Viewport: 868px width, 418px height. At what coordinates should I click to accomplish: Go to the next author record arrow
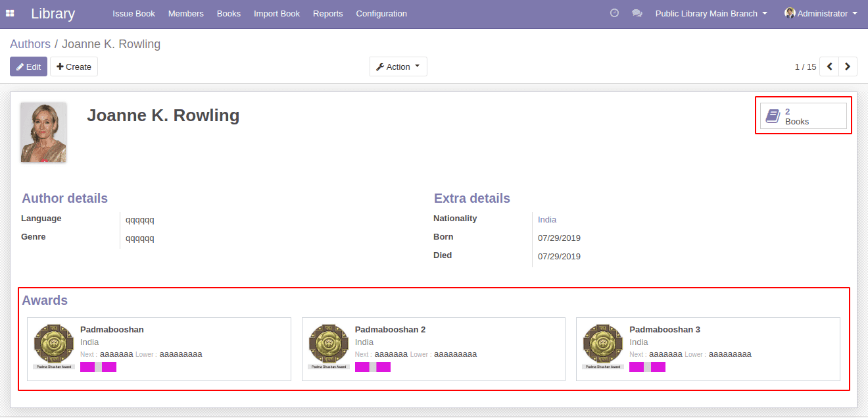point(848,66)
